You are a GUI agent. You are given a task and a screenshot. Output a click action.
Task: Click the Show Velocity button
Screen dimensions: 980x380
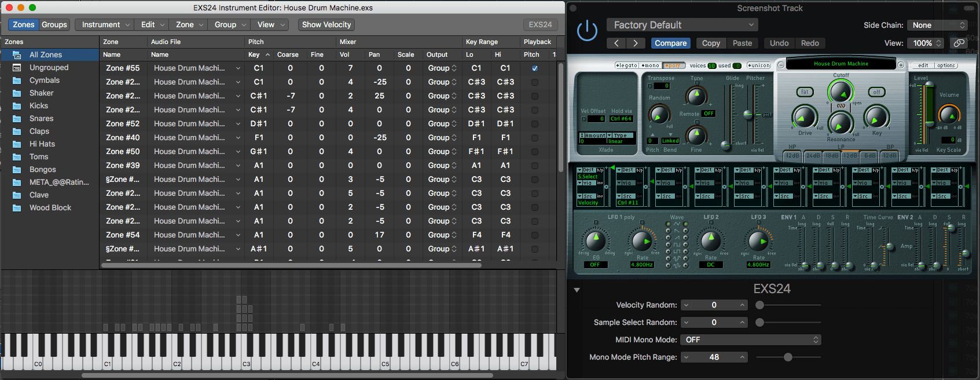click(326, 24)
